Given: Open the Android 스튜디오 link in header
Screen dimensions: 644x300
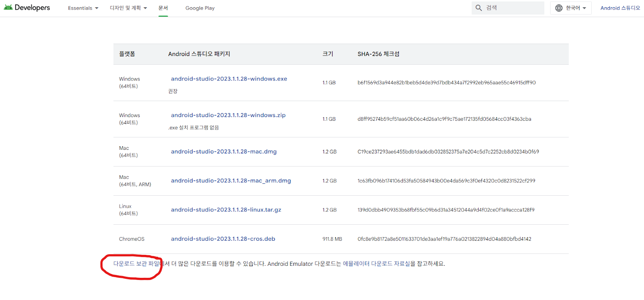Looking at the screenshot, I should click(620, 8).
